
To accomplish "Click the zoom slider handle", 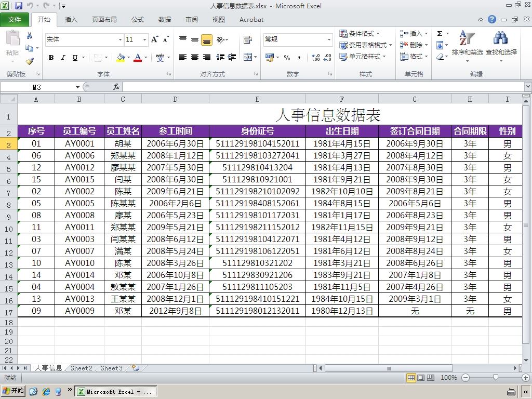I will pos(496,377).
